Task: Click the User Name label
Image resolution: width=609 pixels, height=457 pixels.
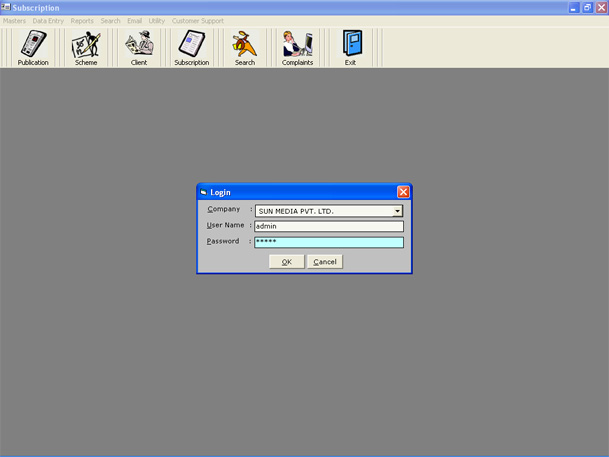Action: coord(225,225)
